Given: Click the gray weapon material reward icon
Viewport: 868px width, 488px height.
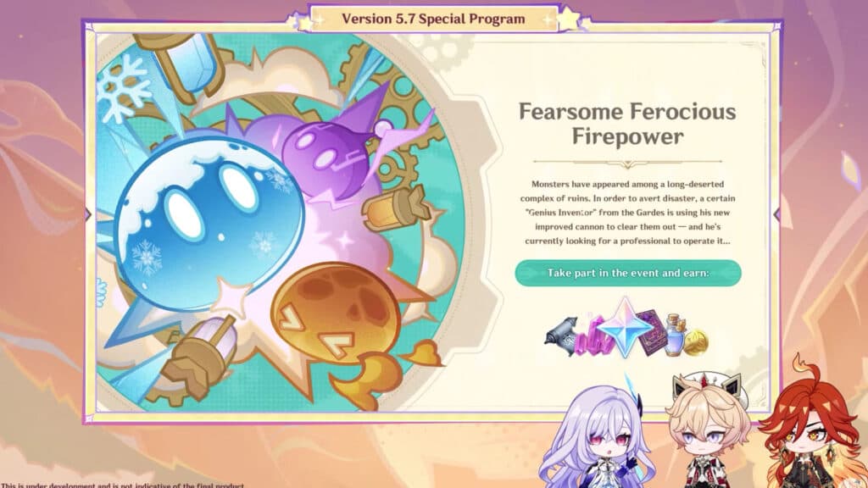Looking at the screenshot, I should [561, 336].
